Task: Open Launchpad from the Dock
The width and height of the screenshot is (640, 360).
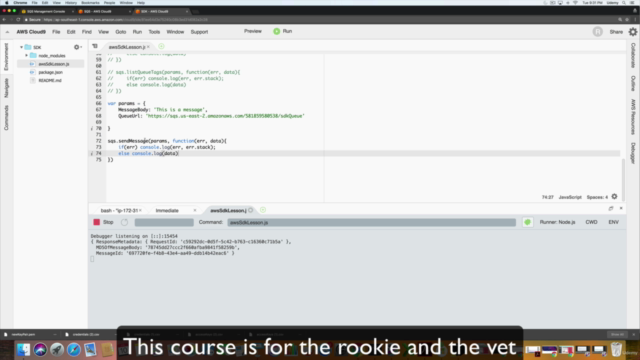Action: 57,350
